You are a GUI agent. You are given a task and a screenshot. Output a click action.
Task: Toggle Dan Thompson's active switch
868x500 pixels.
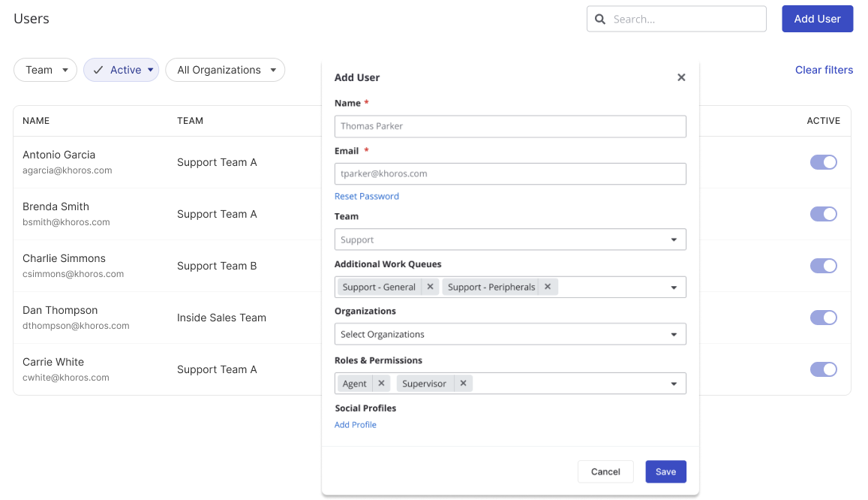tap(823, 318)
